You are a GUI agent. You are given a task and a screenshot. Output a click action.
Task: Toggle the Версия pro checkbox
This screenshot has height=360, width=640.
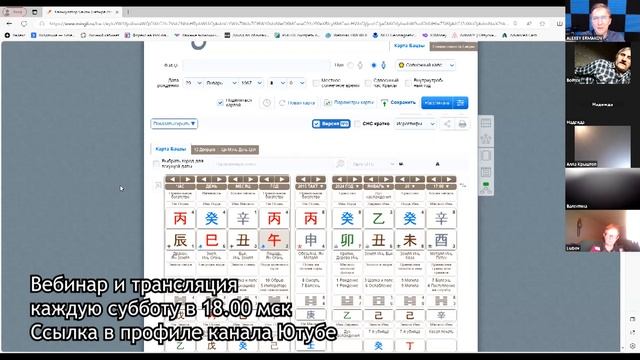click(317, 124)
